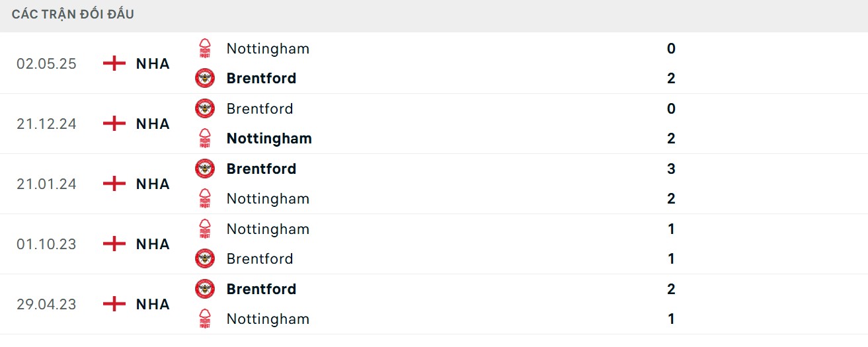Click England flag beside 02.05.25 date
Screen dimensions: 868x347
click(114, 63)
